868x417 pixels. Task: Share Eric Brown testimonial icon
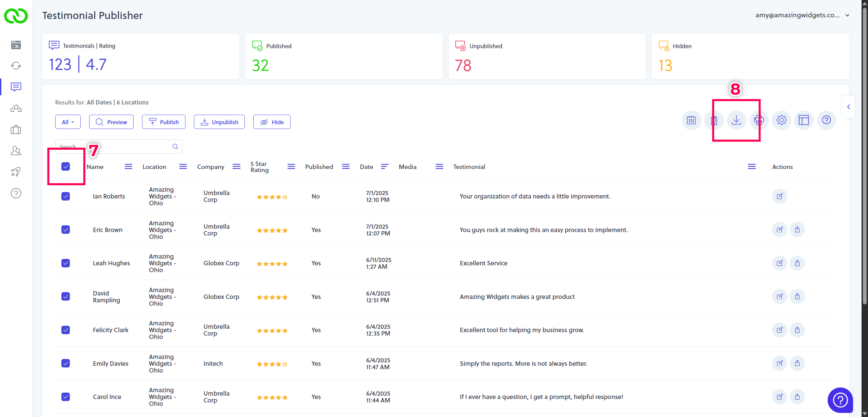click(x=797, y=230)
